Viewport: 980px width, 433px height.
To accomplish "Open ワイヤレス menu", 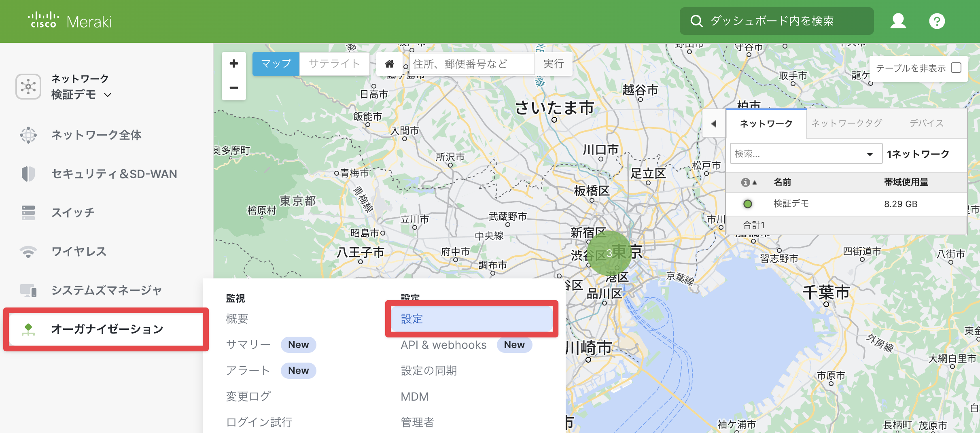I will 79,251.
